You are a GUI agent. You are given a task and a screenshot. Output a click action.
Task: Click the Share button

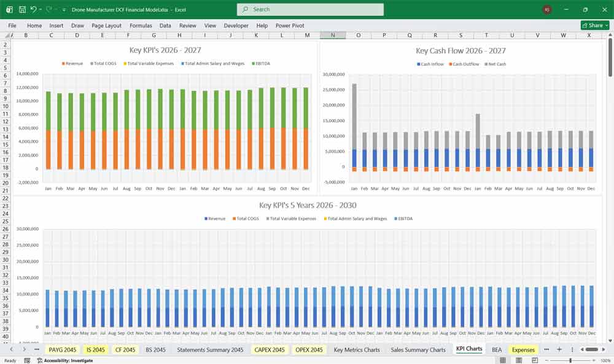pos(593,25)
